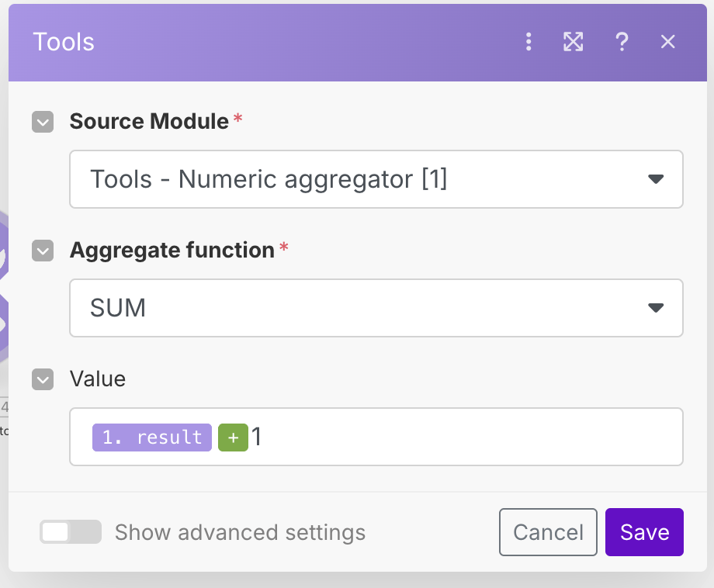Viewport: 714px width, 588px height.
Task: Click empty space in the Value input
Action: 466,437
